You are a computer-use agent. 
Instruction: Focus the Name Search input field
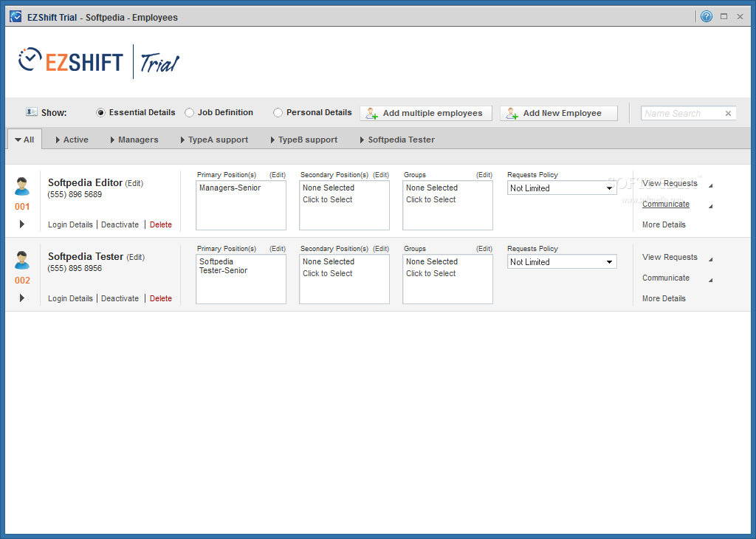pyautogui.click(x=681, y=113)
